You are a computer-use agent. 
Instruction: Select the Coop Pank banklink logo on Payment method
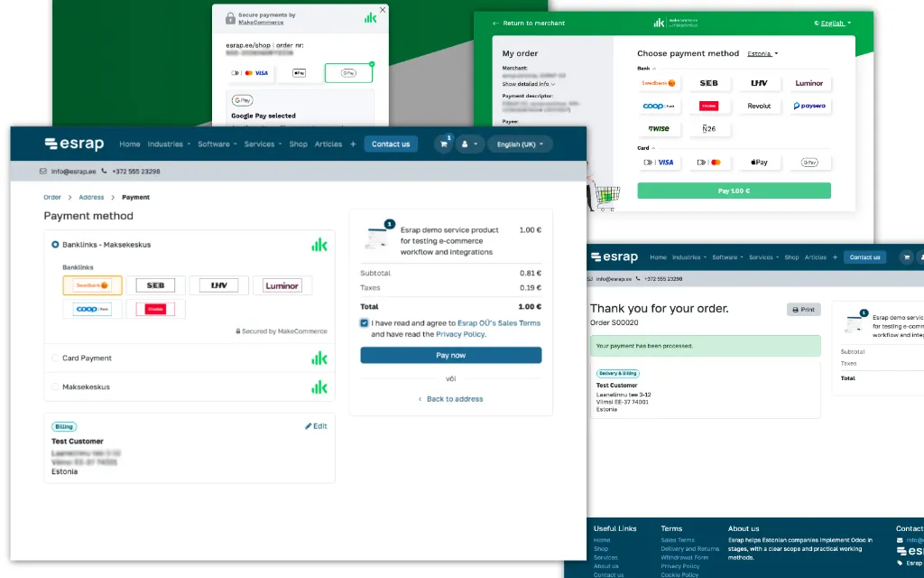point(93,309)
